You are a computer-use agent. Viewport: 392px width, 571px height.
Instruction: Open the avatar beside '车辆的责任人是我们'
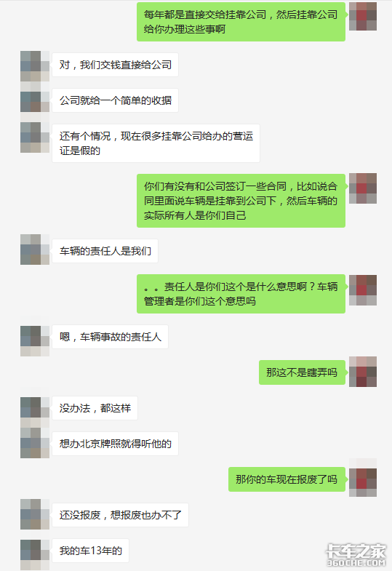tap(35, 249)
